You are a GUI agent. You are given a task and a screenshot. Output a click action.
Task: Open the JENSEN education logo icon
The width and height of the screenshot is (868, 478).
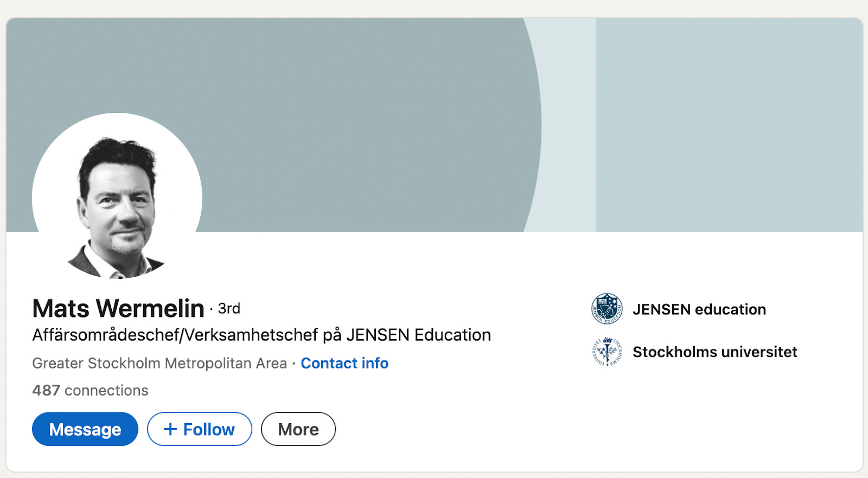607,309
